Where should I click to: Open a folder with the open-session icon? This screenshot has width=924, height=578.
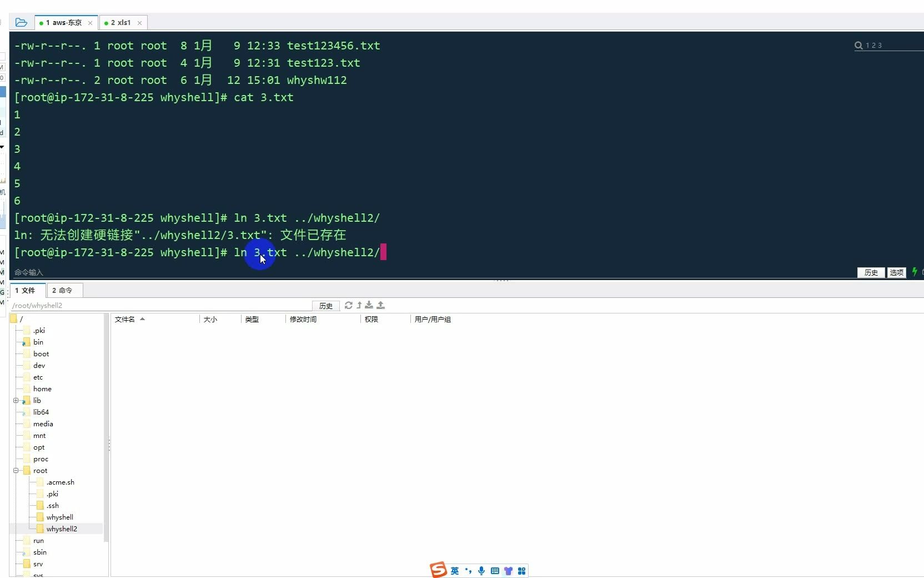tap(22, 22)
